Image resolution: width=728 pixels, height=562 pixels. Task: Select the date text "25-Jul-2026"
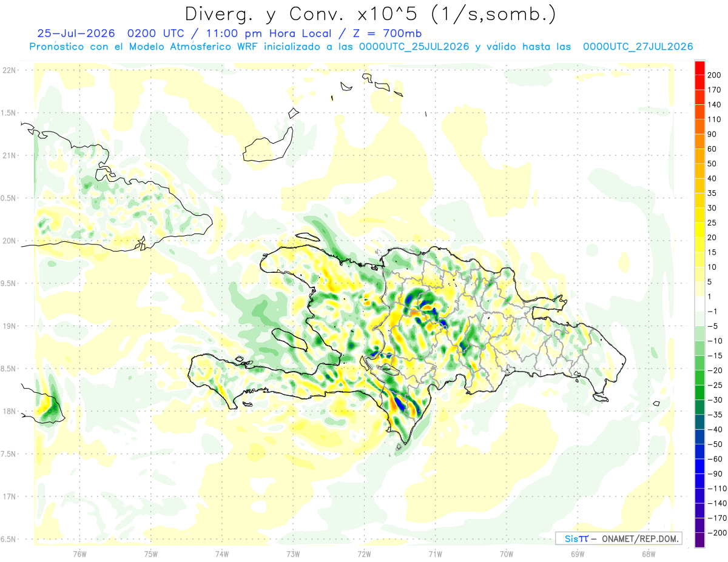click(x=75, y=33)
